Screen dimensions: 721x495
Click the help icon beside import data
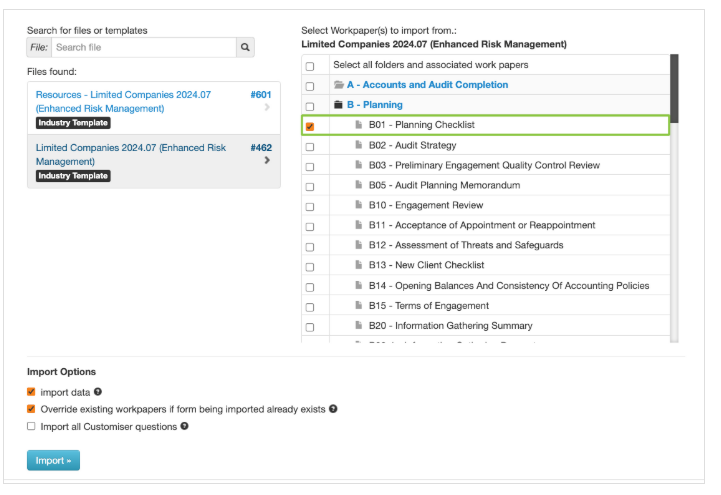(98, 392)
